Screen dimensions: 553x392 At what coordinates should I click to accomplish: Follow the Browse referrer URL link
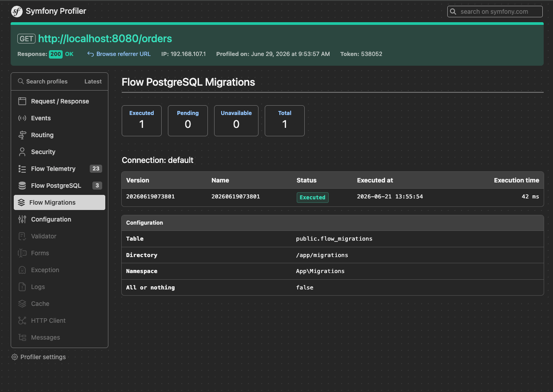123,54
